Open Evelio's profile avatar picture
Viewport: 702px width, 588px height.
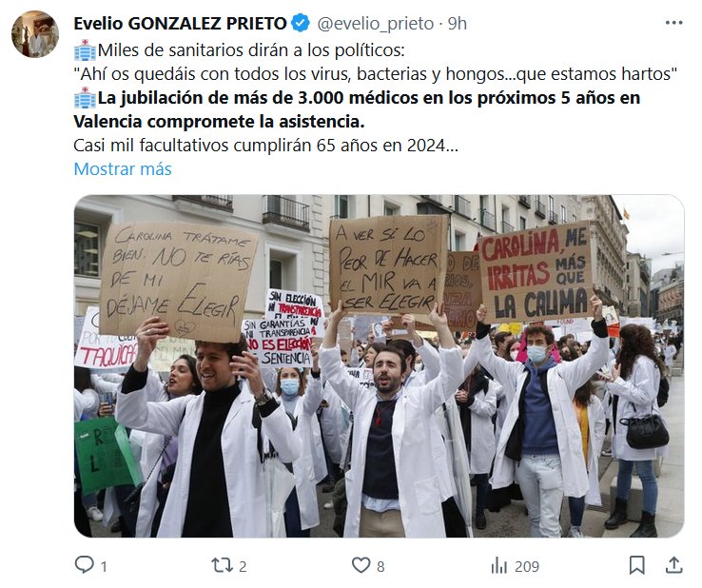point(35,34)
